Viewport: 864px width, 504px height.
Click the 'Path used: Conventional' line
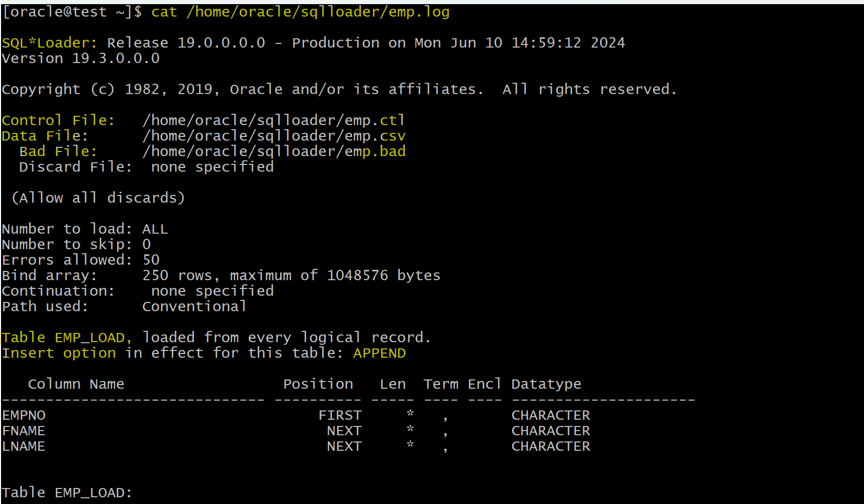[x=124, y=307]
